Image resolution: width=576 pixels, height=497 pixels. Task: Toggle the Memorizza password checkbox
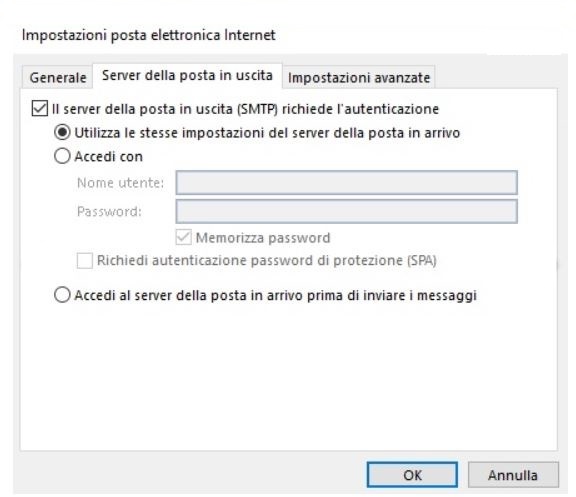[184, 238]
